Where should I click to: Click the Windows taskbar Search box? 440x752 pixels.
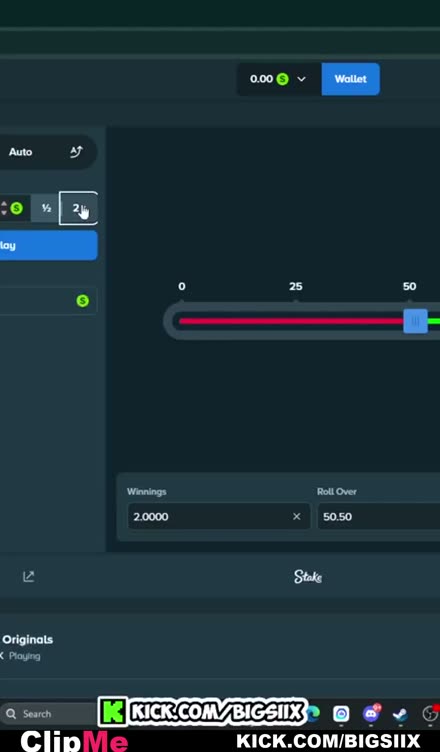[48, 714]
